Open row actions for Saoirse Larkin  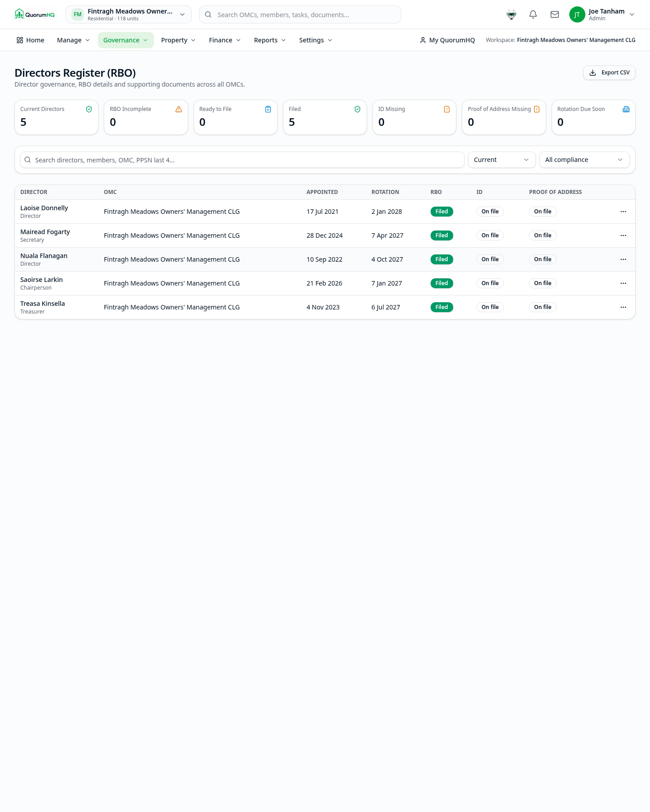click(623, 283)
